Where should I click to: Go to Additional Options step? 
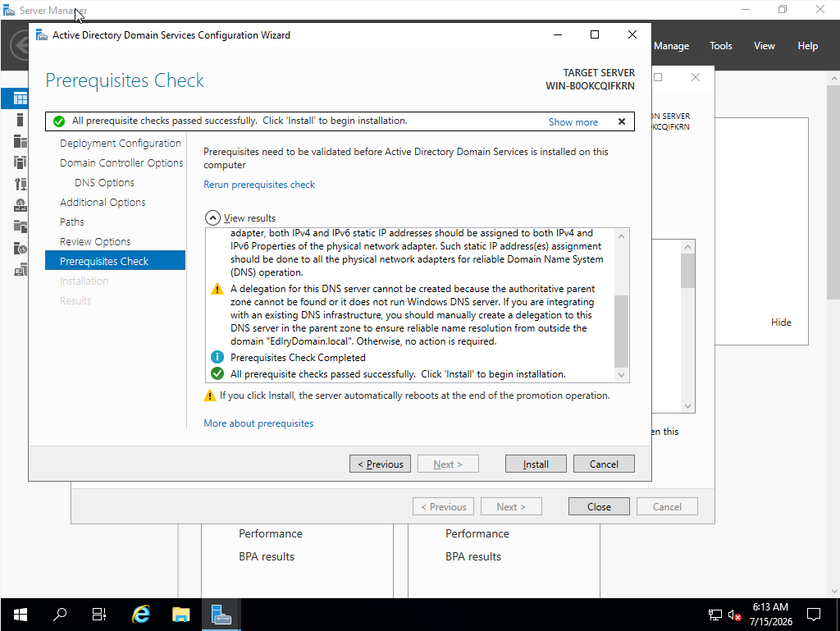103,202
